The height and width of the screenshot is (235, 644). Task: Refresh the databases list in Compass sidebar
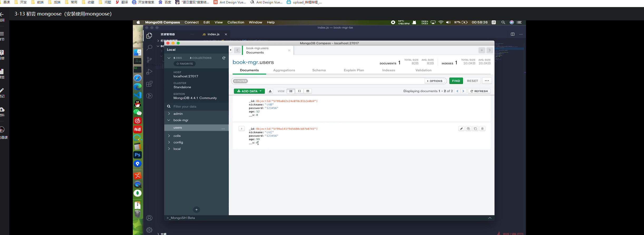(224, 58)
